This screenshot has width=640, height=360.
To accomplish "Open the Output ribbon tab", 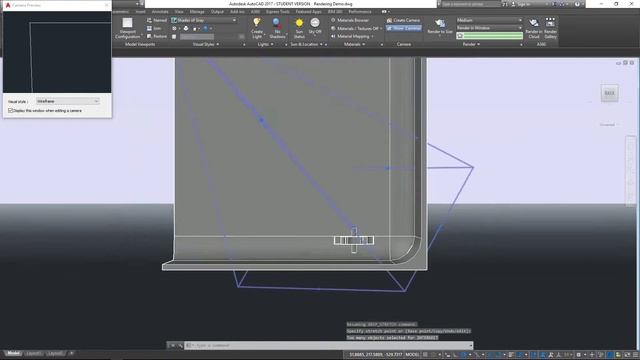I will point(217,12).
